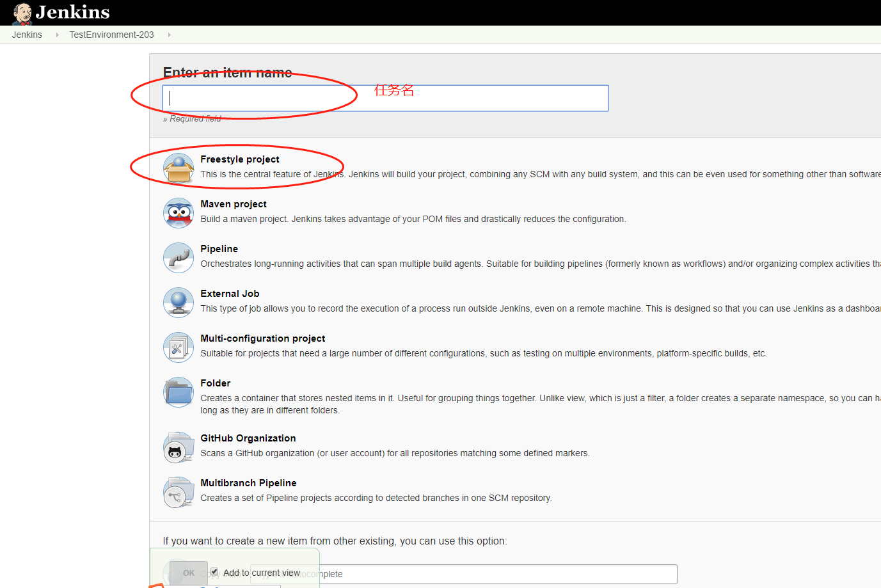Choose the External Job monitor icon
This screenshot has width=881, height=588.
pos(179,303)
